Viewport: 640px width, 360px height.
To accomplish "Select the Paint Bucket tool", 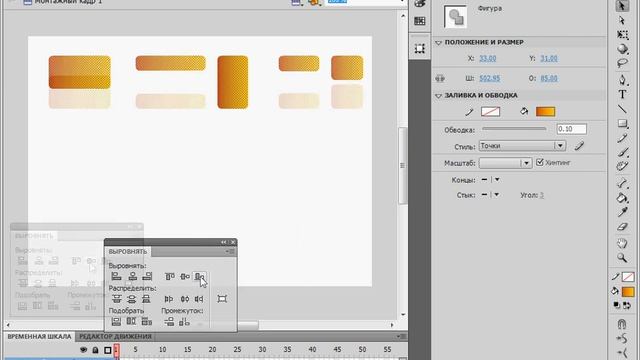I will coord(622,198).
